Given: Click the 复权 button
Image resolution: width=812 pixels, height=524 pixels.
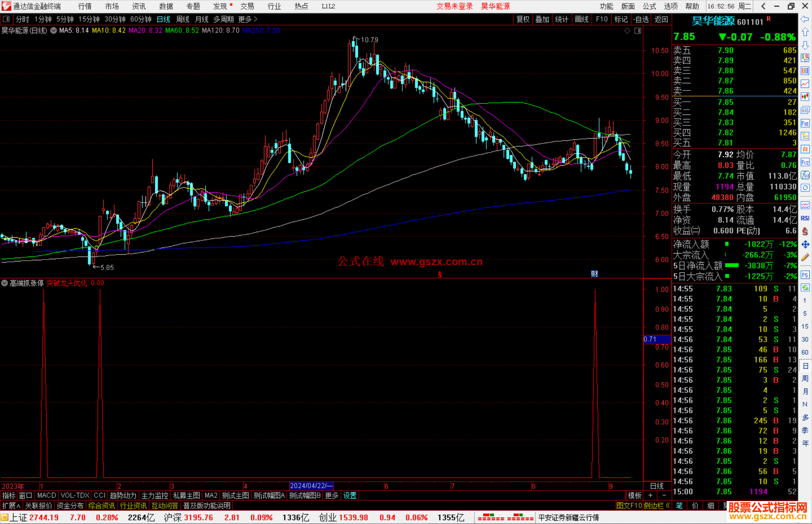Looking at the screenshot, I should (x=523, y=19).
